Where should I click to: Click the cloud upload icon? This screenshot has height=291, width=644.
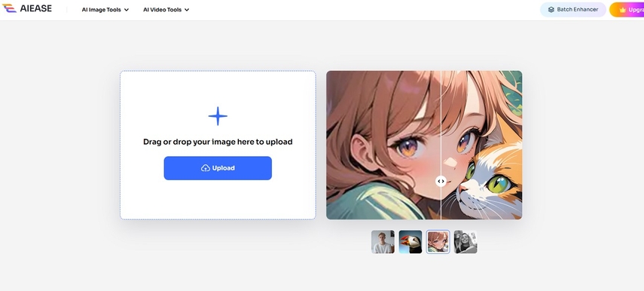206,168
